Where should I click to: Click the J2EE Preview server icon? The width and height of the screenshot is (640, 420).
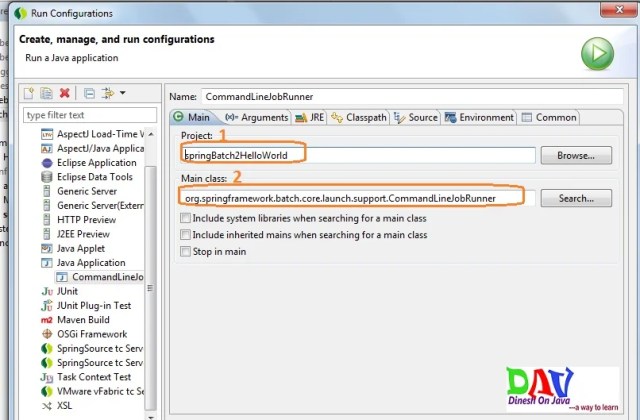coord(47,234)
